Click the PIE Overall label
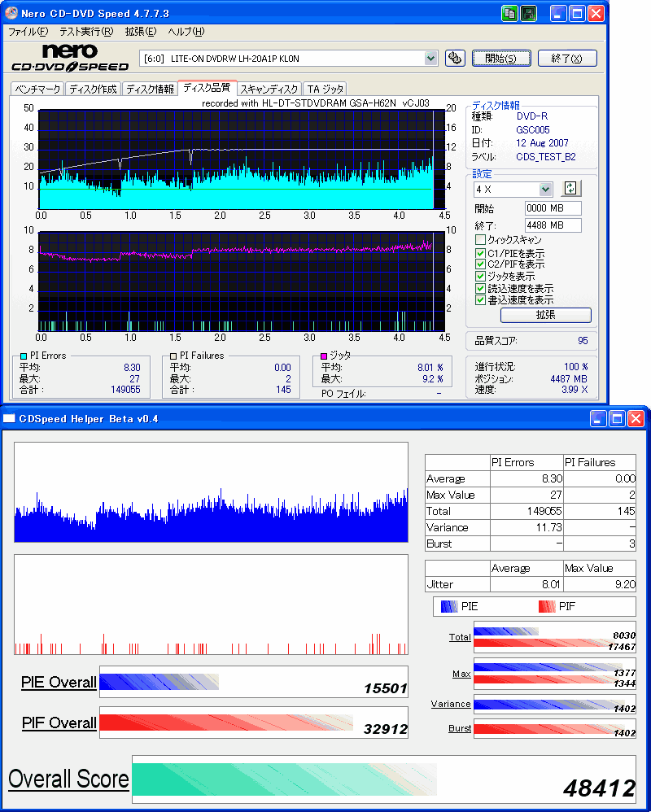The height and width of the screenshot is (812, 651). (x=59, y=683)
